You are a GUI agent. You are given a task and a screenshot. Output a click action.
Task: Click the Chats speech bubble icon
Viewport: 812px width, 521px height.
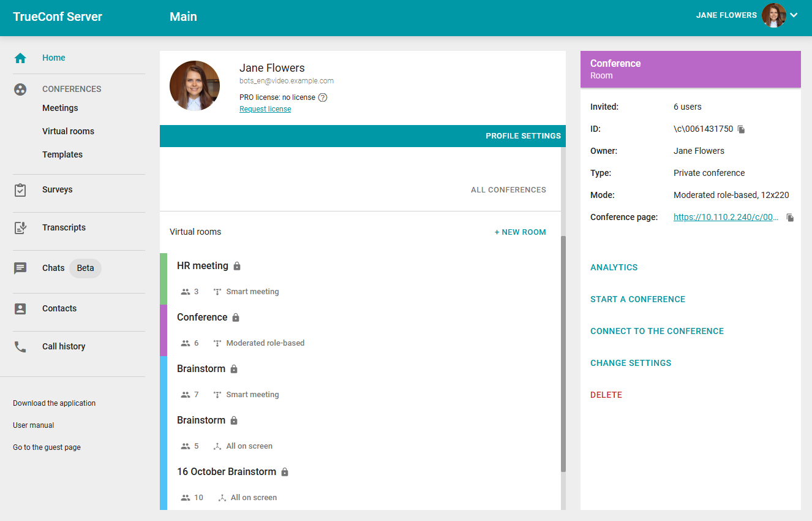click(20, 268)
